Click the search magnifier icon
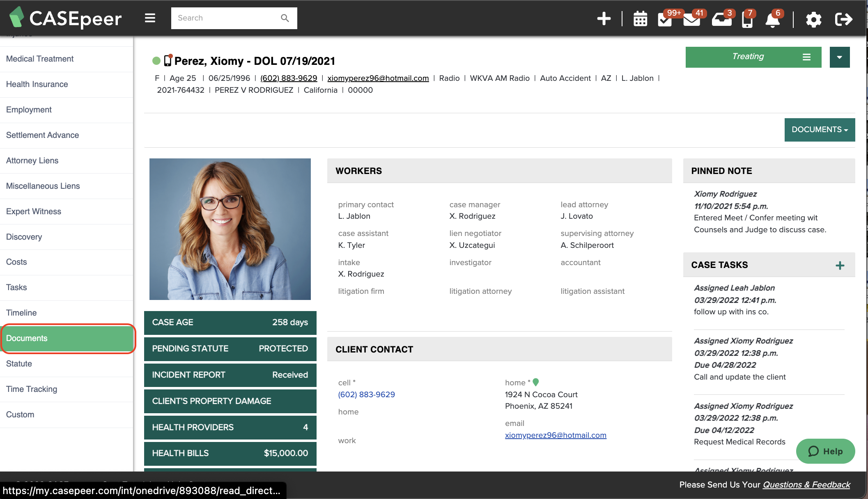 (x=285, y=18)
